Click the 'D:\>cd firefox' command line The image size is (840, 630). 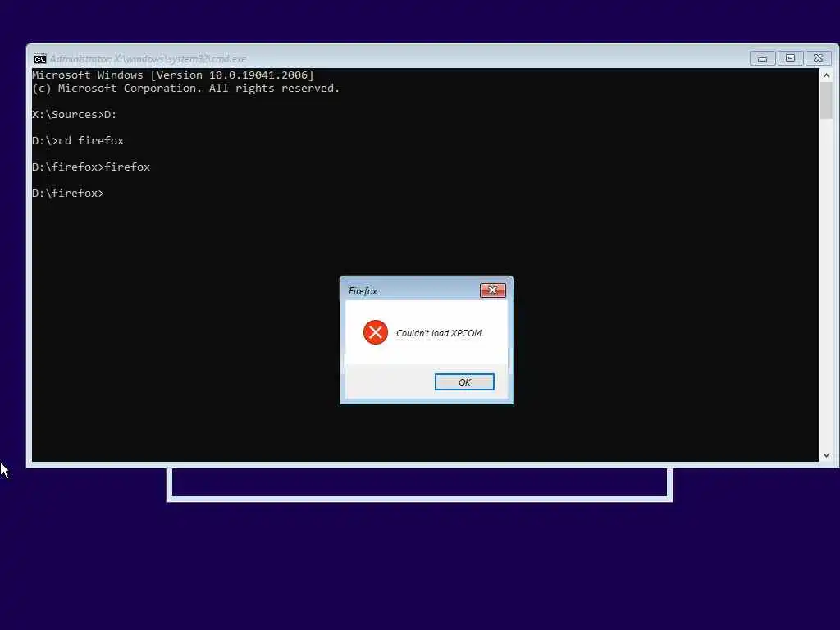(78, 140)
